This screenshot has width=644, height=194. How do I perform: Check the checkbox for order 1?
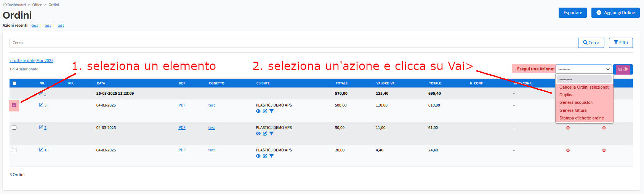14,150
